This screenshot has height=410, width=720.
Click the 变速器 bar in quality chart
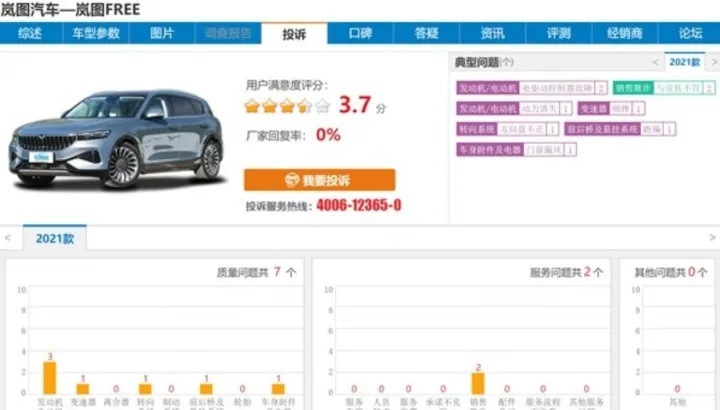[x=83, y=388]
